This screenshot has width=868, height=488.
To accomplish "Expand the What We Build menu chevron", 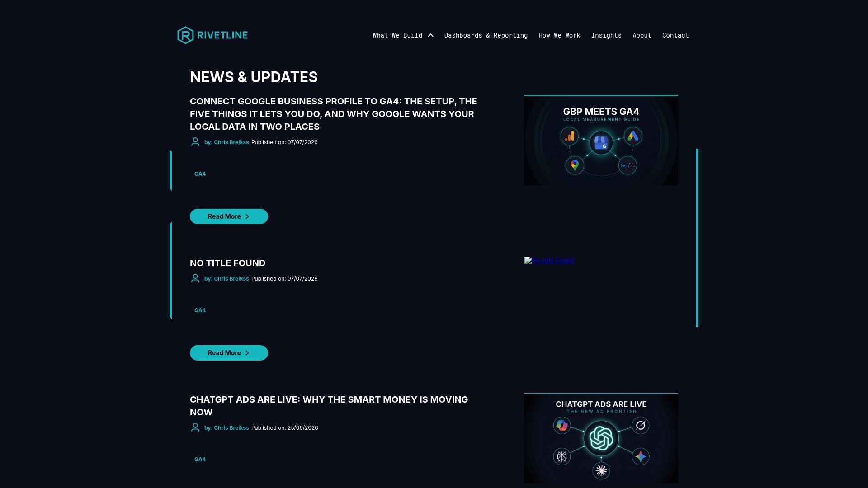I will click(431, 35).
